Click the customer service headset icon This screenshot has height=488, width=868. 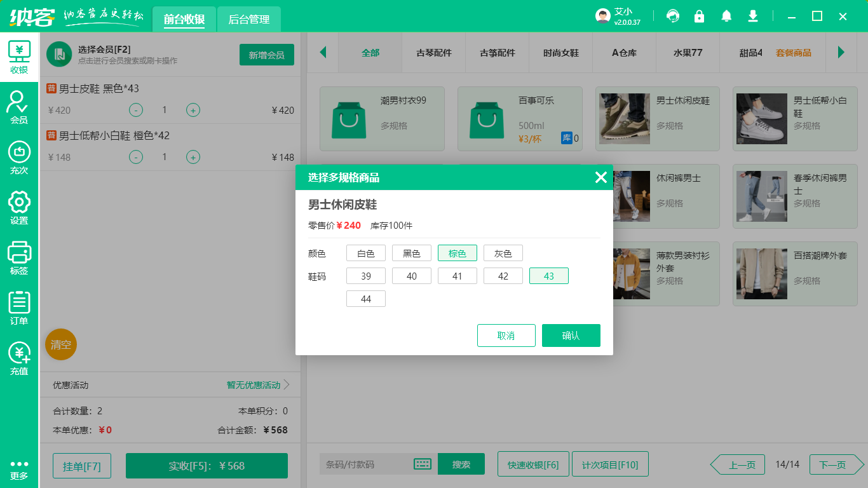point(673,17)
